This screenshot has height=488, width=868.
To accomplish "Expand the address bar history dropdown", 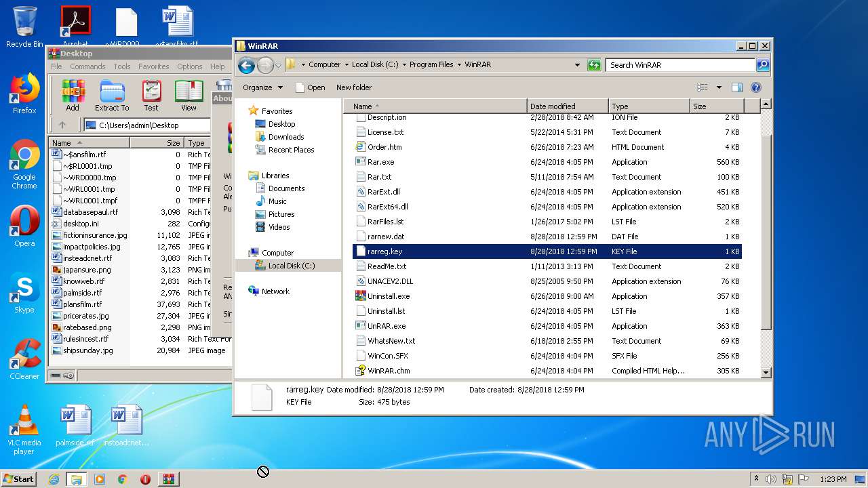I will [x=577, y=65].
